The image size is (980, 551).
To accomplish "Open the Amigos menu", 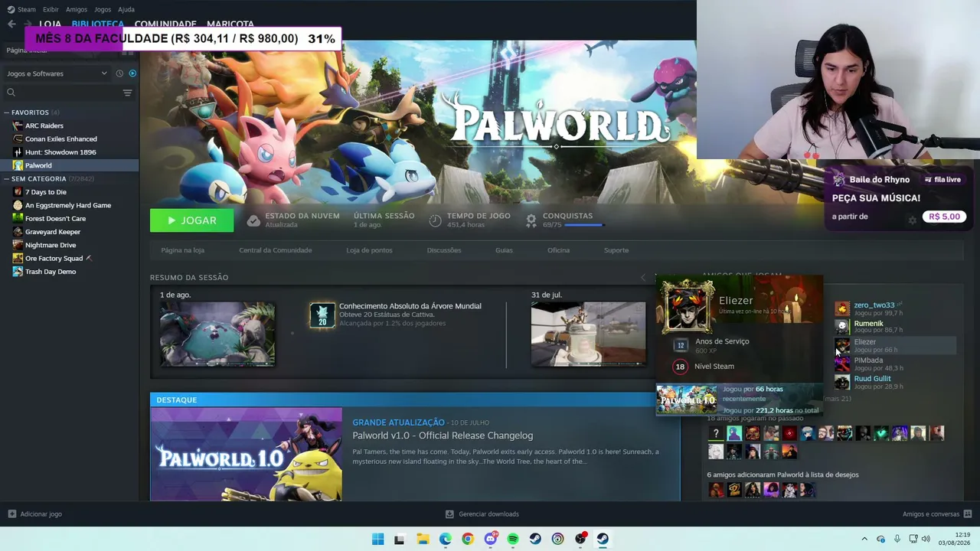I will pos(77,9).
